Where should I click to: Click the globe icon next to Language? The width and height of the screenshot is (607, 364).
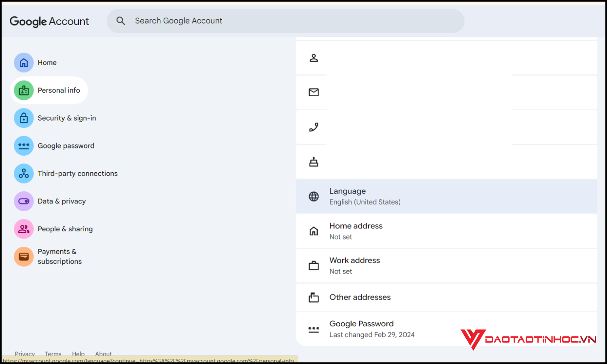(x=314, y=196)
